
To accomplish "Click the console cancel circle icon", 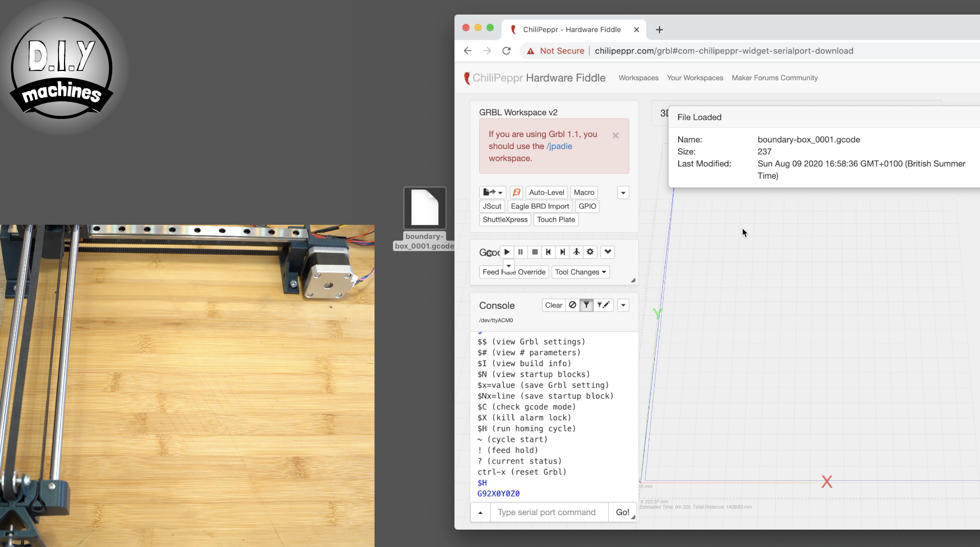I will coord(572,305).
